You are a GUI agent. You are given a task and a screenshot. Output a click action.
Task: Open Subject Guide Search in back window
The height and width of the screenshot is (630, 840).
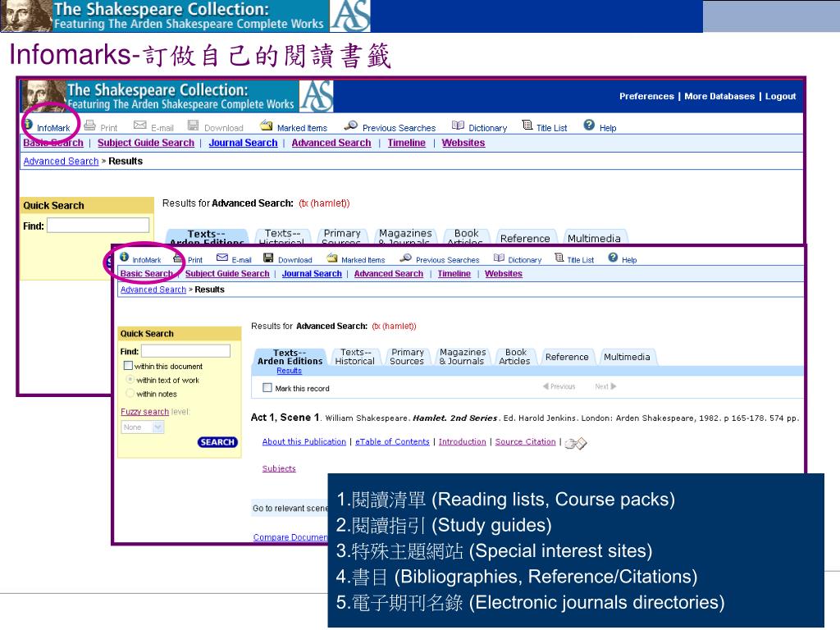146,143
